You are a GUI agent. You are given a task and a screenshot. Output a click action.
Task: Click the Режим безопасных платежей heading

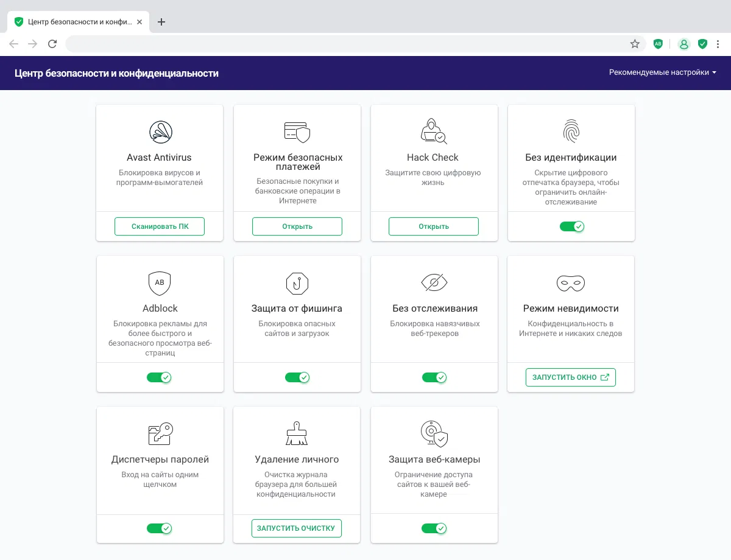(298, 162)
